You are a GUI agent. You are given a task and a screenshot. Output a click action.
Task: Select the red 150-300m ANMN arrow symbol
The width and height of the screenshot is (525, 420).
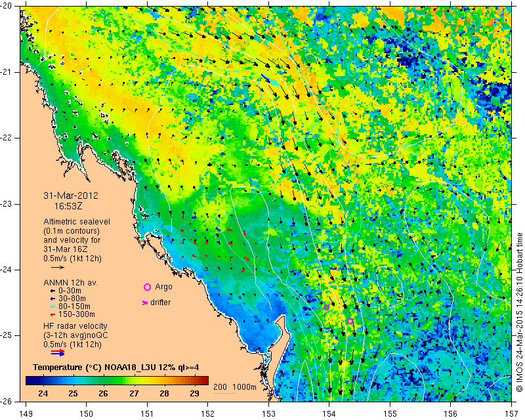click(52, 315)
